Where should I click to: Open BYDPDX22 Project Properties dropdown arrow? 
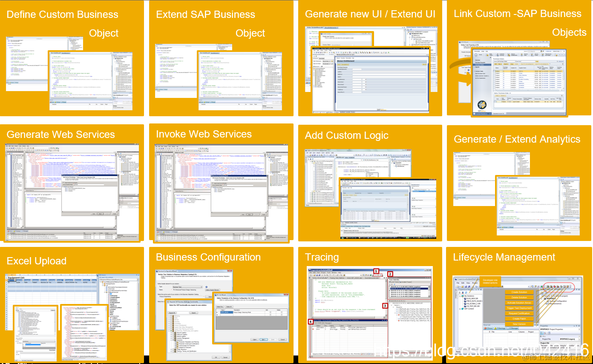tap(579, 330)
